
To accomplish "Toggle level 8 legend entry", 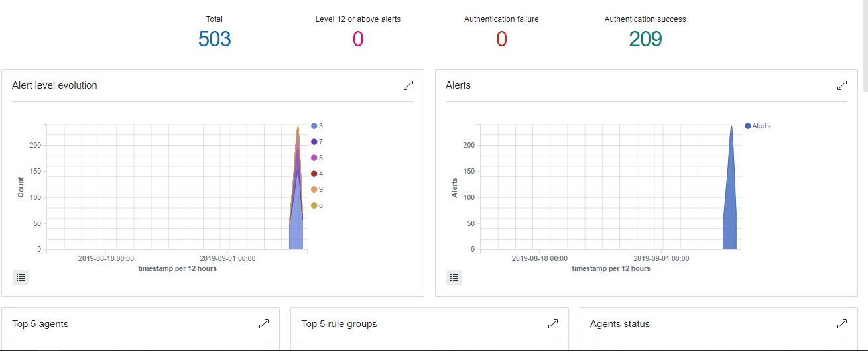I will (x=317, y=205).
